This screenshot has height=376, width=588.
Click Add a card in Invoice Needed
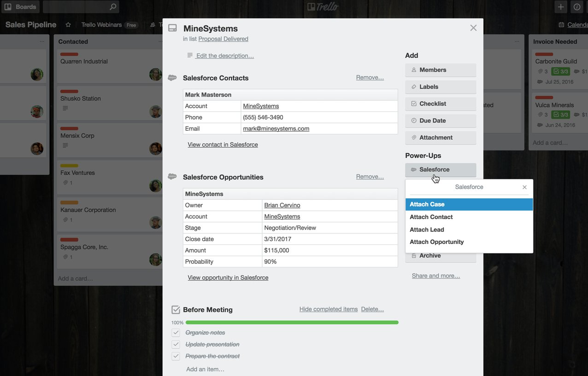(x=550, y=143)
